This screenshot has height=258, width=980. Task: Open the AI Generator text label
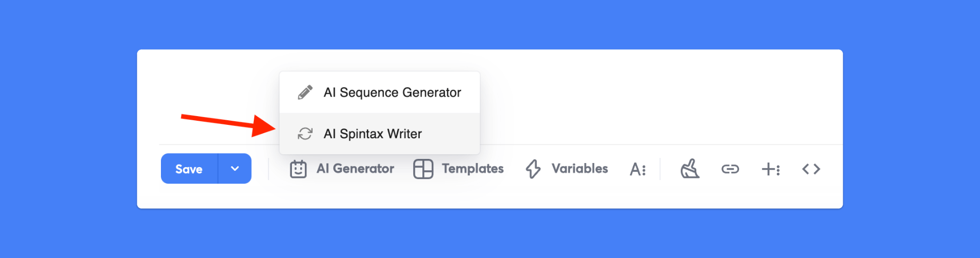[x=355, y=169]
